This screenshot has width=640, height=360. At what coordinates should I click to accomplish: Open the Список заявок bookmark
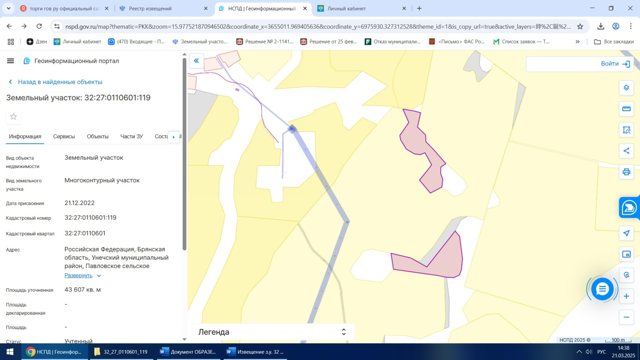tap(521, 42)
